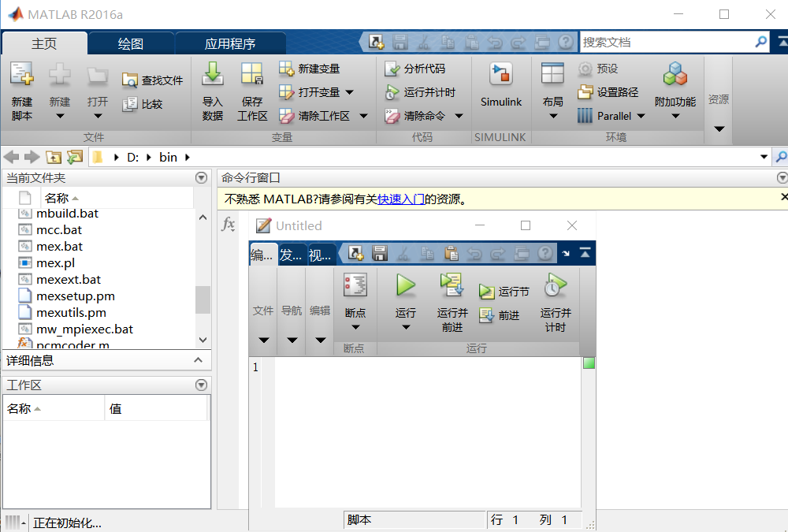
Task: Click 设置路径 set path
Action: click(x=608, y=92)
